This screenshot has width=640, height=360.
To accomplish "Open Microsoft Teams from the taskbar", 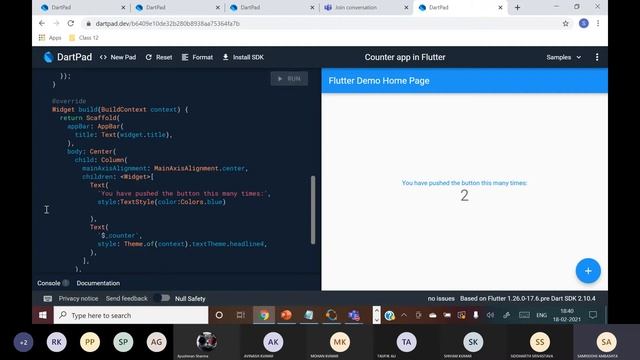I will click(354, 315).
